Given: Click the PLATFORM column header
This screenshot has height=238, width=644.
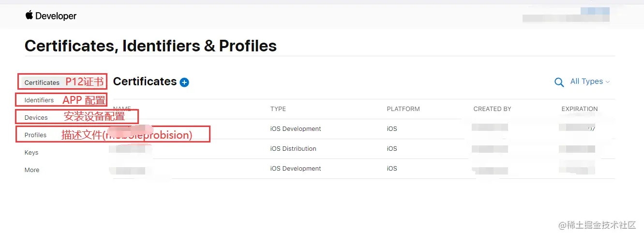Looking at the screenshot, I should [403, 109].
